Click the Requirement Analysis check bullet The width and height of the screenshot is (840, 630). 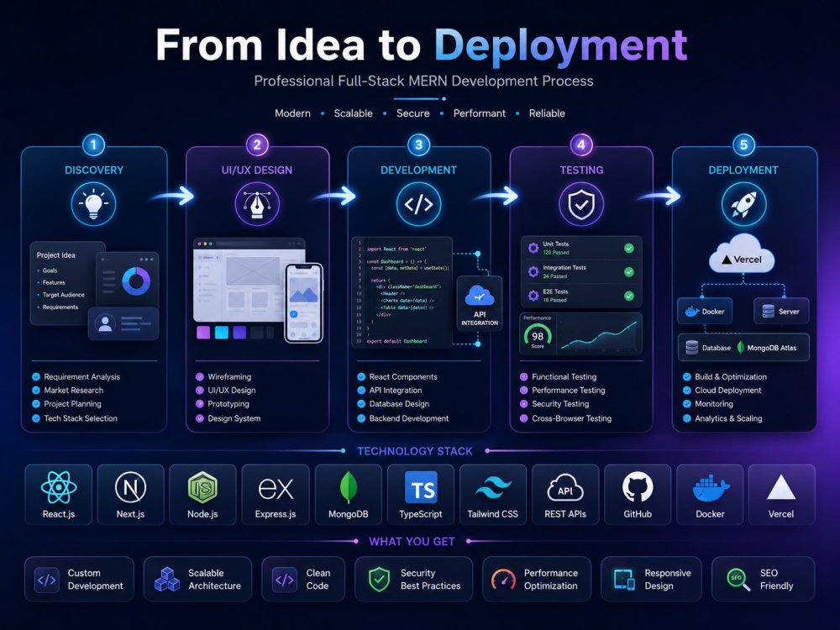click(36, 376)
